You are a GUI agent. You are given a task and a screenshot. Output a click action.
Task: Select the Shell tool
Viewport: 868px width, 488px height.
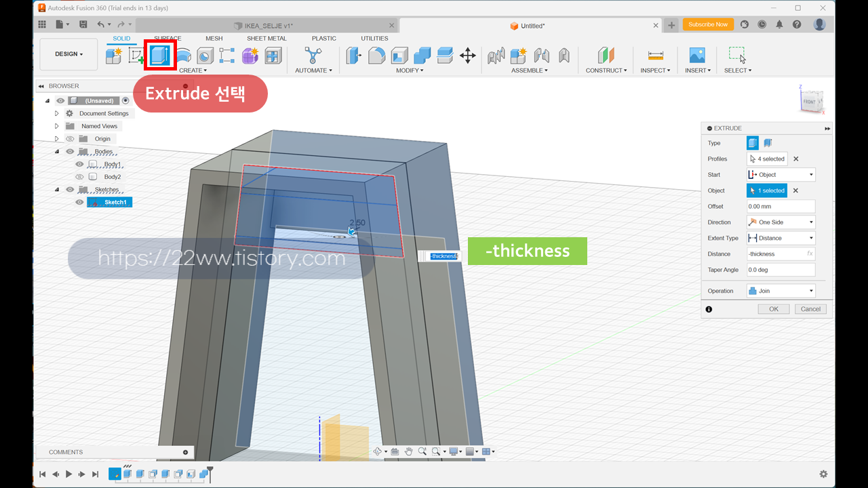click(399, 56)
